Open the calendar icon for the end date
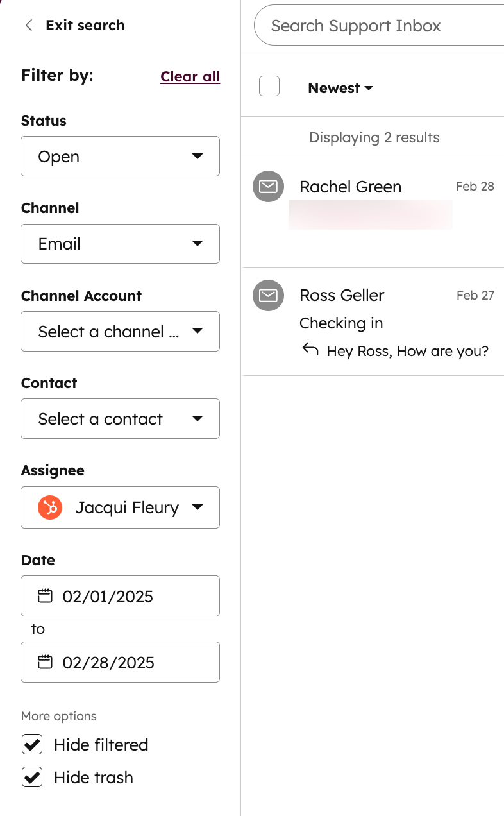Image resolution: width=504 pixels, height=816 pixels. click(x=45, y=661)
